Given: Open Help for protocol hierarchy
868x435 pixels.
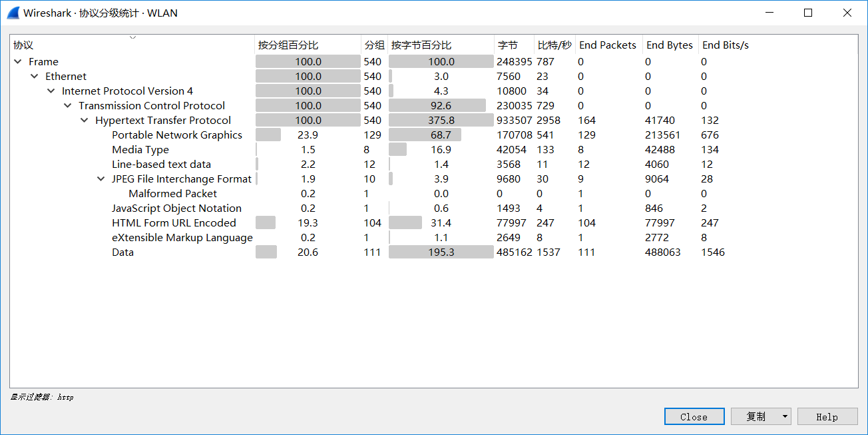Looking at the screenshot, I should tap(827, 416).
